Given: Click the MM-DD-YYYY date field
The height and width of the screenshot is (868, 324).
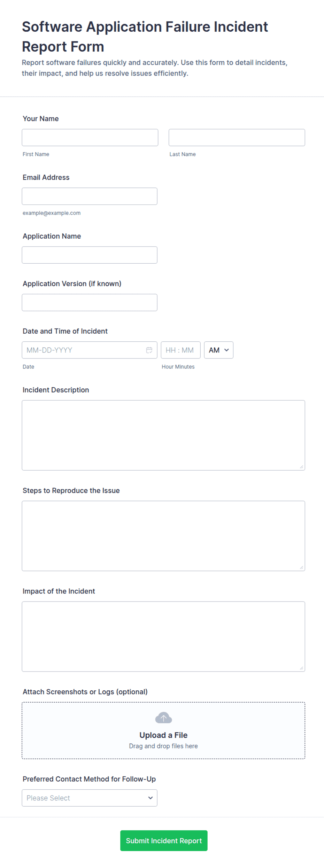Looking at the screenshot, I should [90, 350].
